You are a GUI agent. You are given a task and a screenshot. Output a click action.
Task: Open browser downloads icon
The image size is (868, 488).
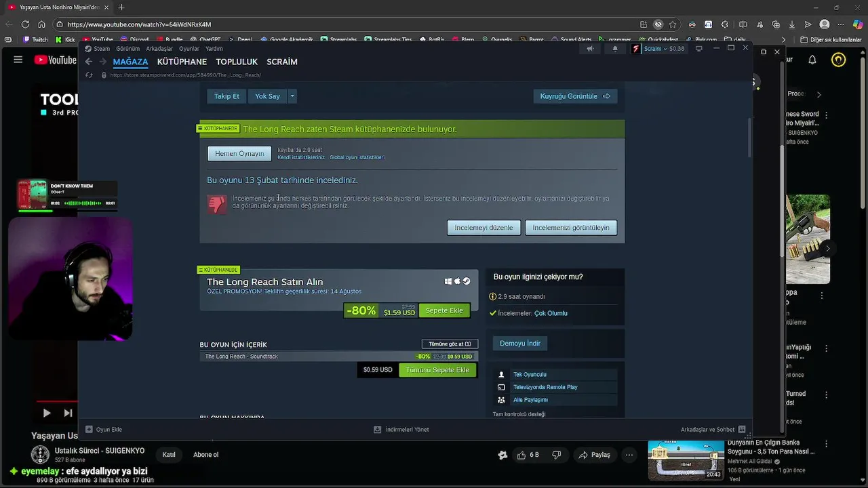pos(792,24)
